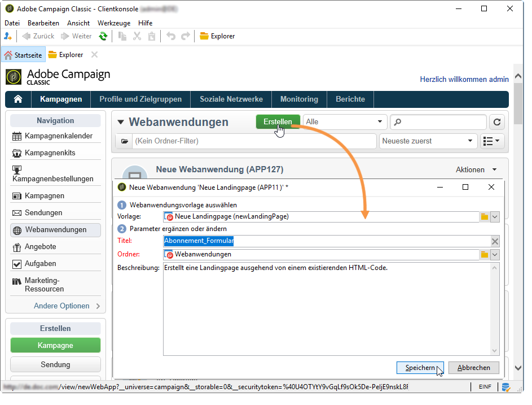This screenshot has width=532, height=405.
Task: Expand the Ordner dropdown arrow
Action: [495, 255]
